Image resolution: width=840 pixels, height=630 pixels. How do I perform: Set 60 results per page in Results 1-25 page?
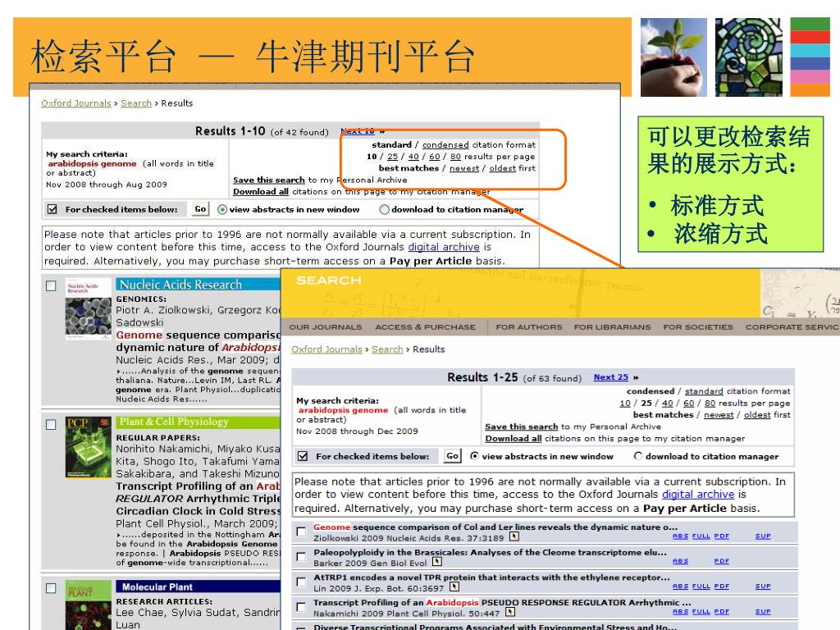(x=689, y=403)
